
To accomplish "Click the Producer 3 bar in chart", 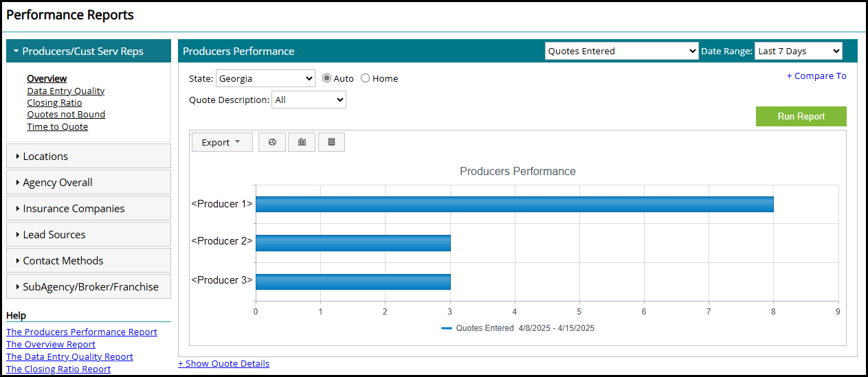I will coord(353,282).
